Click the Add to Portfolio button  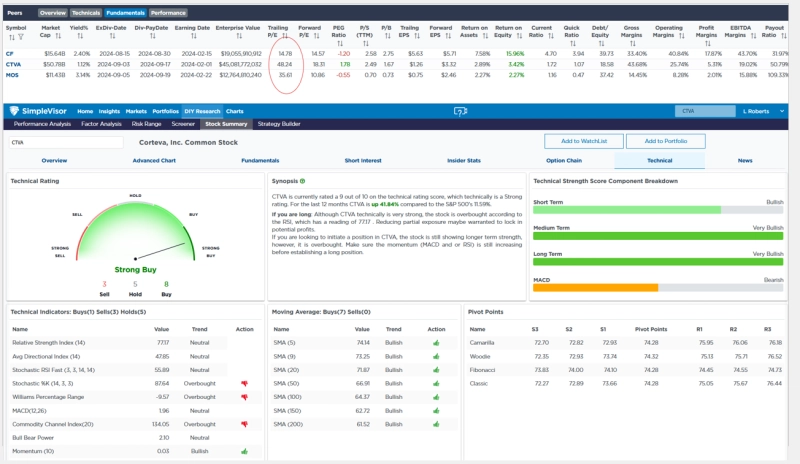(x=662, y=142)
